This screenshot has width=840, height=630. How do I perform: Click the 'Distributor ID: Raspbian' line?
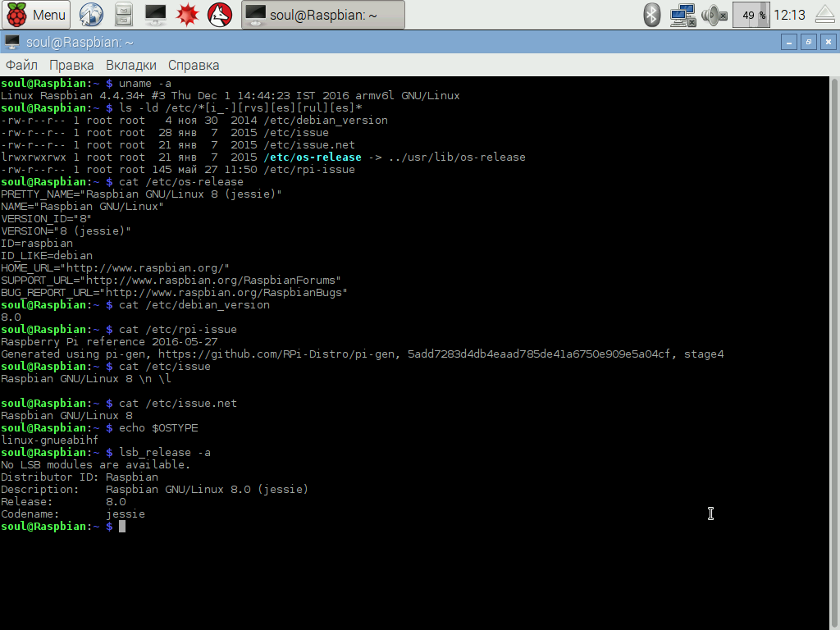point(80,478)
